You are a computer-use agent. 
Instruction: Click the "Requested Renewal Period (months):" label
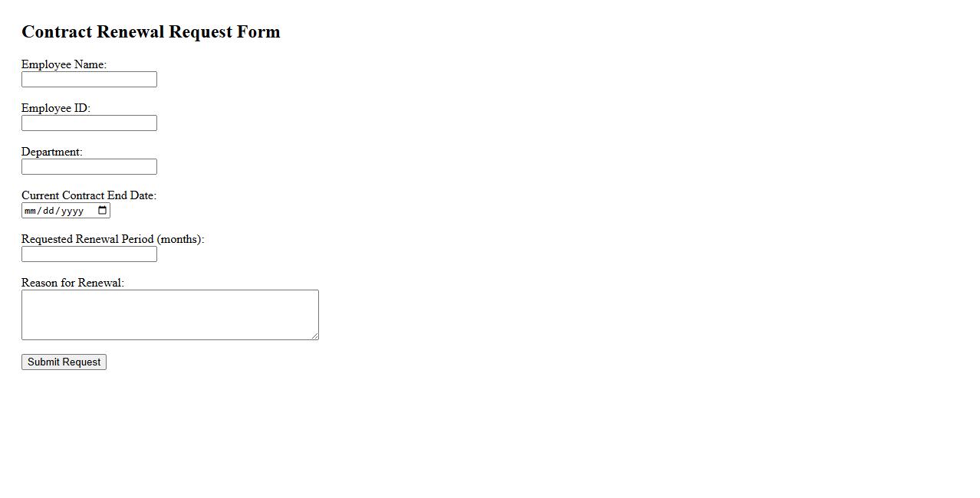[x=113, y=239]
